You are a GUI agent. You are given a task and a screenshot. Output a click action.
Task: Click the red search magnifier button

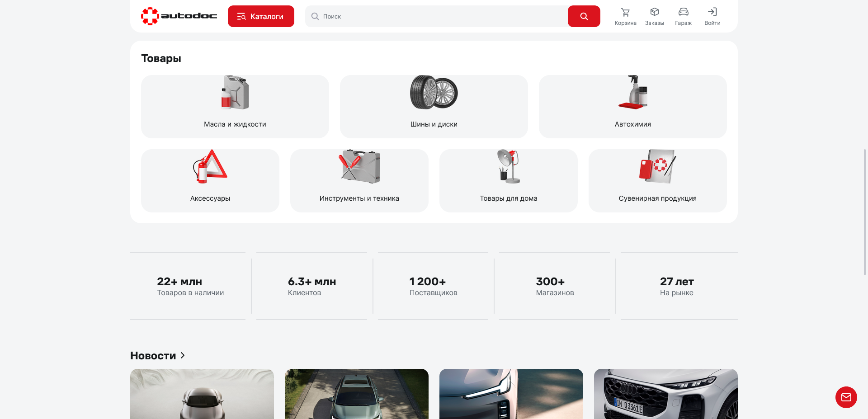coord(584,16)
